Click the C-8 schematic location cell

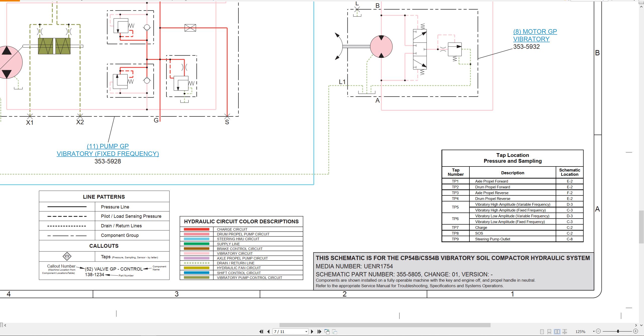point(570,239)
